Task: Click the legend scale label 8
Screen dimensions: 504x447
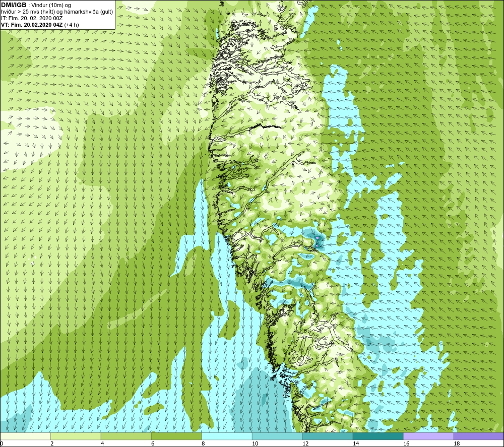Action: (203, 443)
